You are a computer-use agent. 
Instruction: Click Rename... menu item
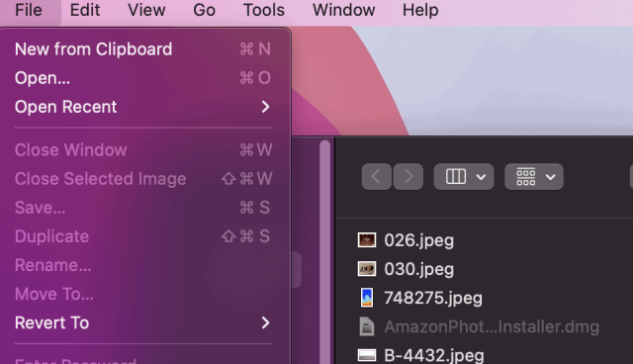tap(143, 265)
